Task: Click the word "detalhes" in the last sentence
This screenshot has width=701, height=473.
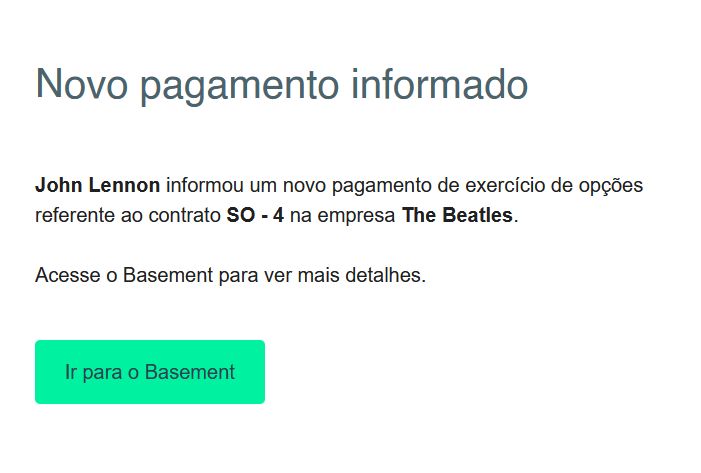Action: point(387,275)
